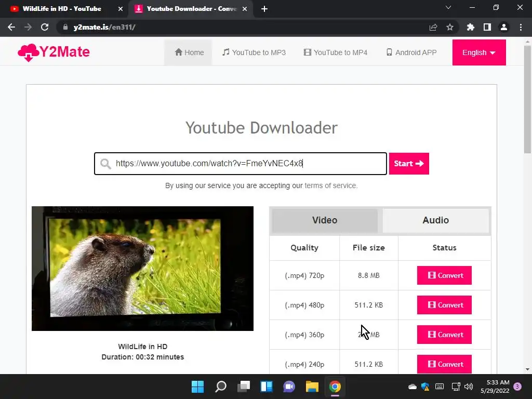
Task: Switch to the WildLife in HD - YouTube tab
Action: (64, 9)
